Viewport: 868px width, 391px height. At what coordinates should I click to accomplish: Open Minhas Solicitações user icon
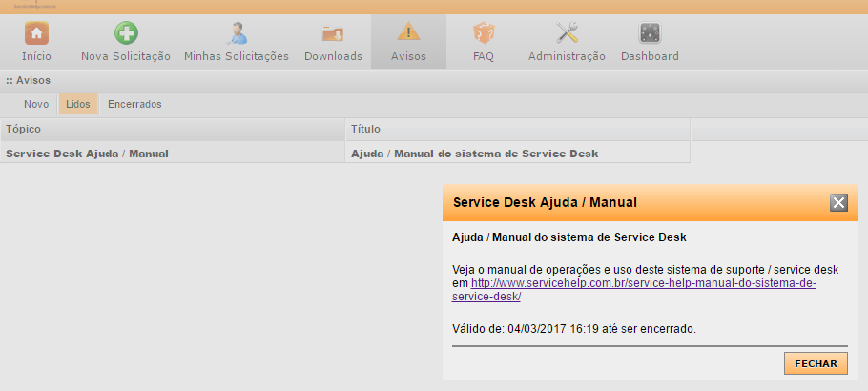click(236, 33)
